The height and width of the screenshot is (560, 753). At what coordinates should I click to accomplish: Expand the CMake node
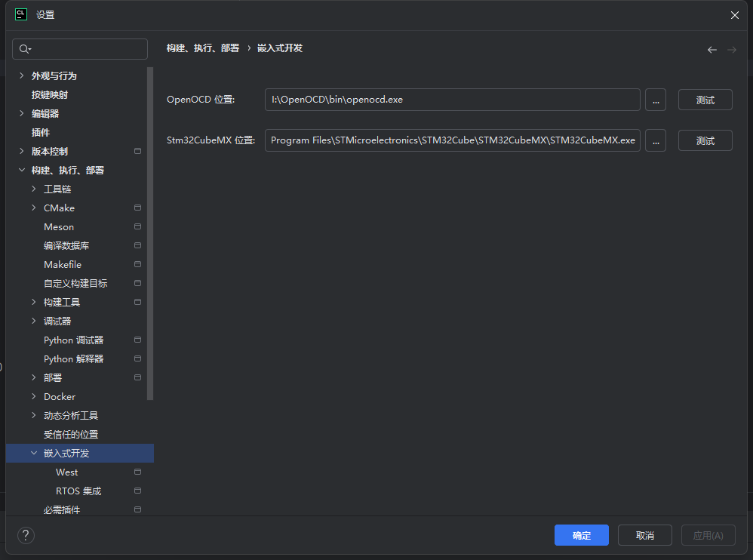(34, 208)
